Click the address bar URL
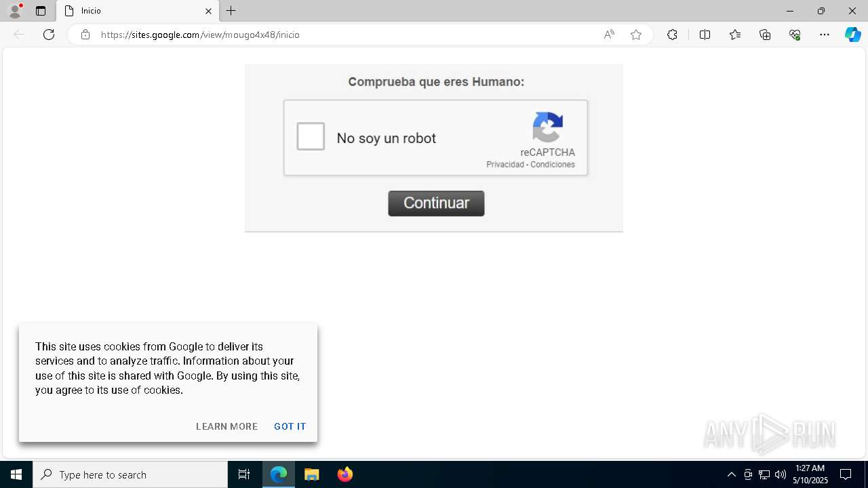 click(x=200, y=35)
